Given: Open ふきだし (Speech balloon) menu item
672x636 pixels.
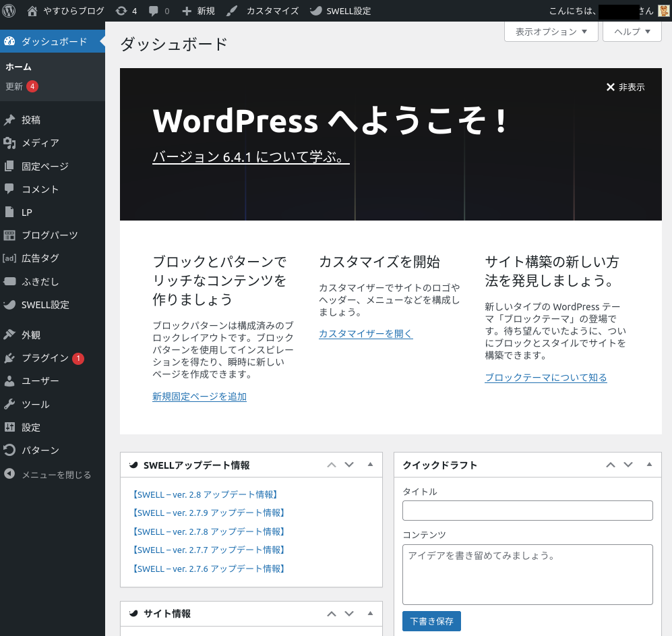Looking at the screenshot, I should pos(40,281).
